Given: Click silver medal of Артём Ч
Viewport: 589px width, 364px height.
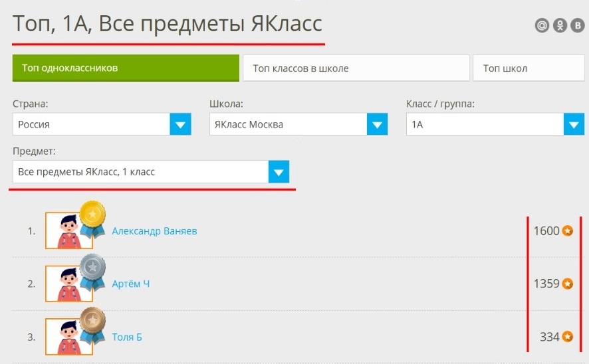Looking at the screenshot, I should coord(92,273).
